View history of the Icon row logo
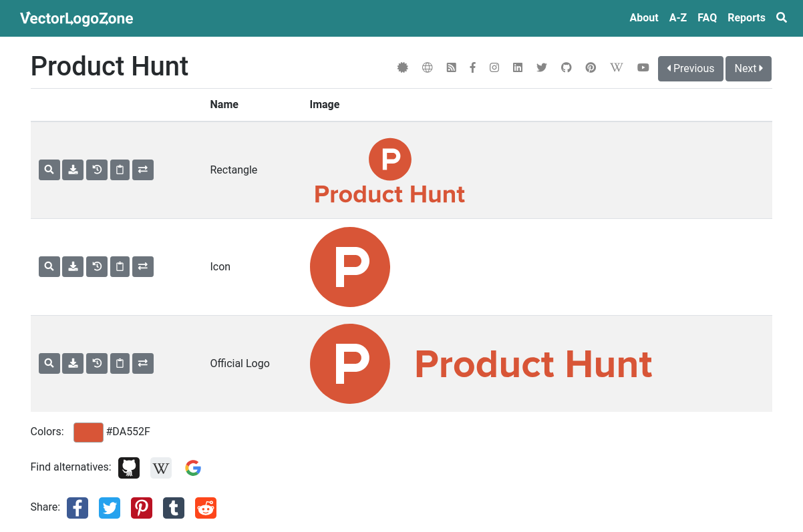 pos(97,267)
